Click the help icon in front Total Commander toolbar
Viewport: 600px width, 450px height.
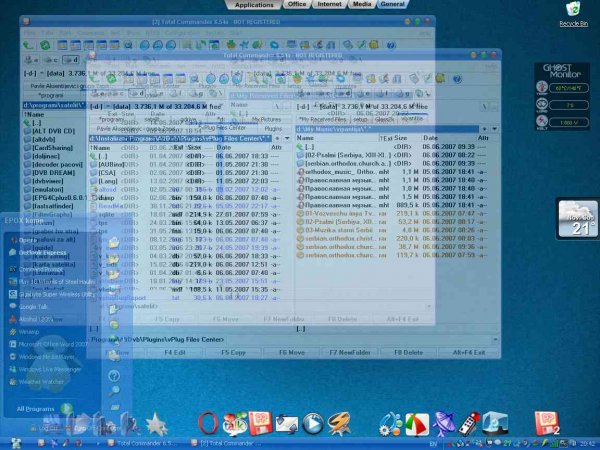click(457, 79)
